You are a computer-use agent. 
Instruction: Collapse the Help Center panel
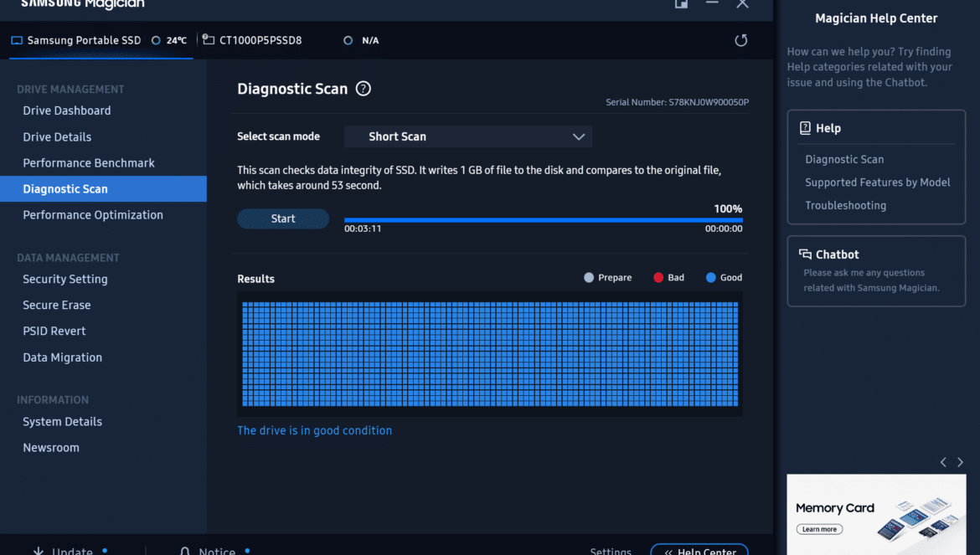[x=699, y=549]
